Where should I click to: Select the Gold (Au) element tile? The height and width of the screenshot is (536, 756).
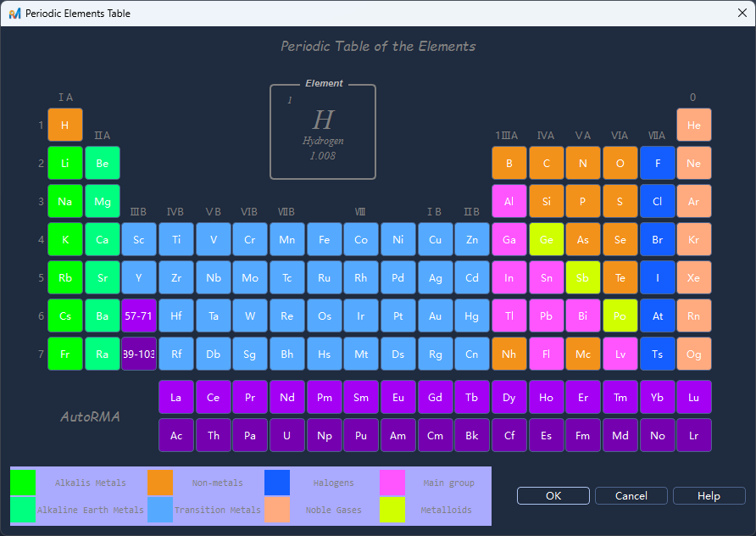(435, 315)
